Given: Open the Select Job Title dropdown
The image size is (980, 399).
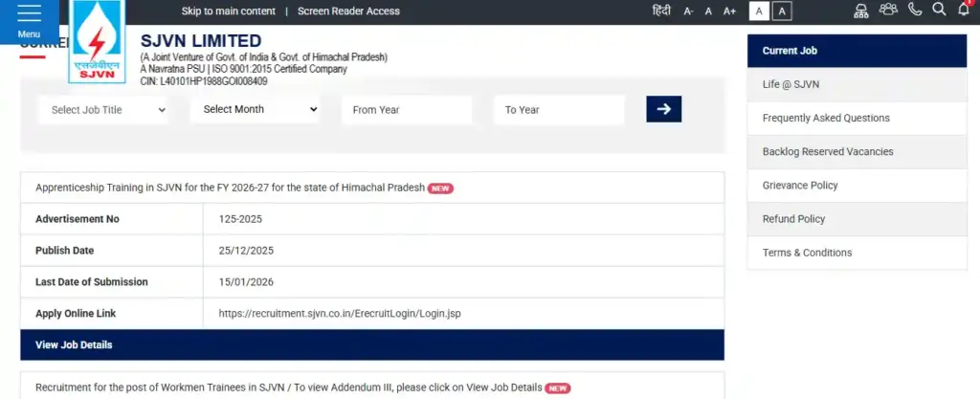Looking at the screenshot, I should (x=105, y=110).
